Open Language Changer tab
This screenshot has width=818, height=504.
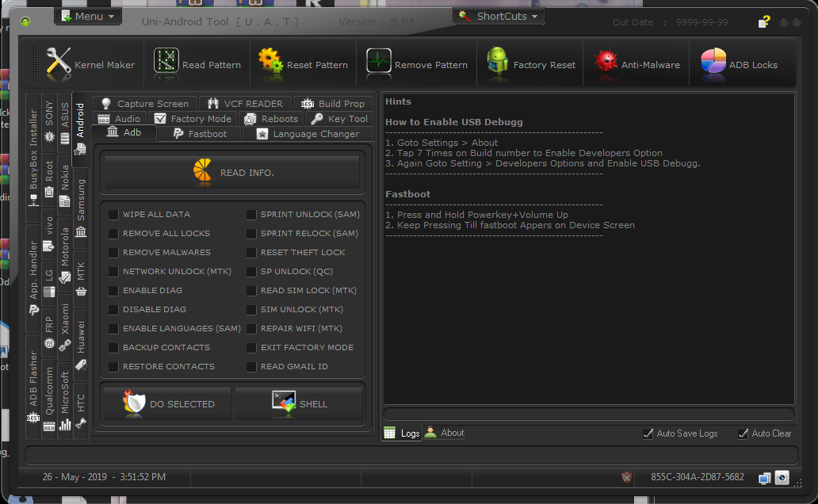pos(308,134)
